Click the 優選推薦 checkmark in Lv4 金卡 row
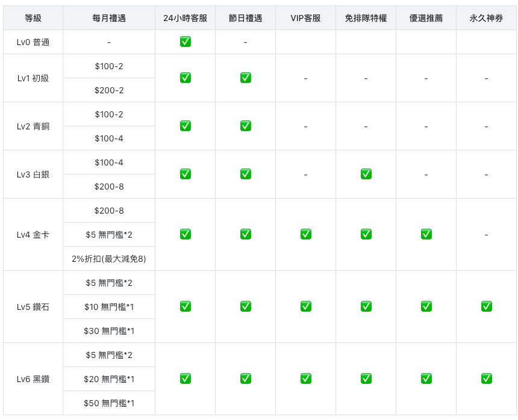 point(426,234)
